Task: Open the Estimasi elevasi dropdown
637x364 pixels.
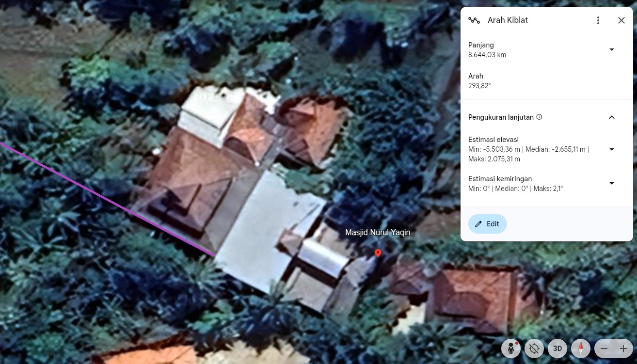Action: 612,149
